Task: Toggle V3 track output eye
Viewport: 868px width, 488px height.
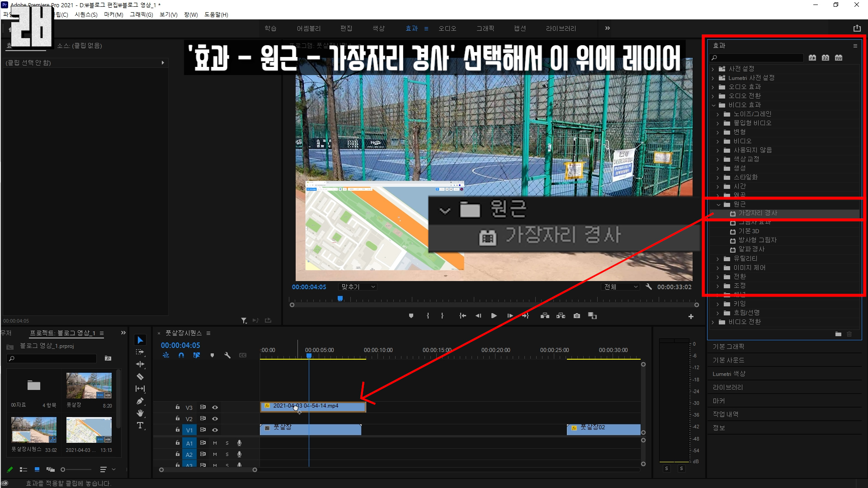Action: (x=215, y=407)
